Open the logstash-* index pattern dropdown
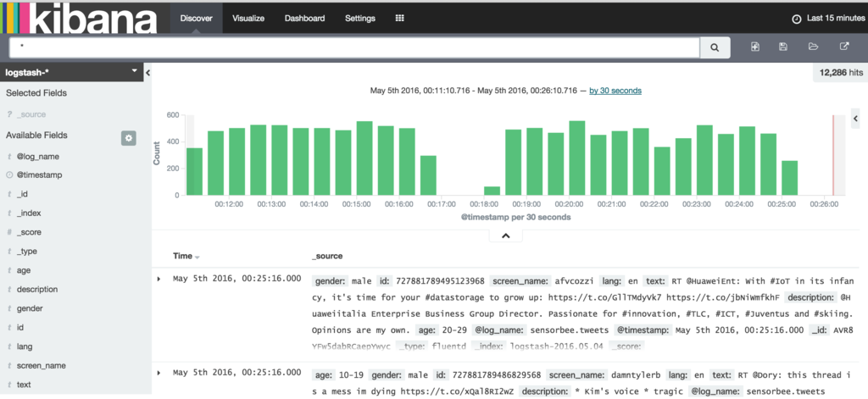 pos(72,72)
